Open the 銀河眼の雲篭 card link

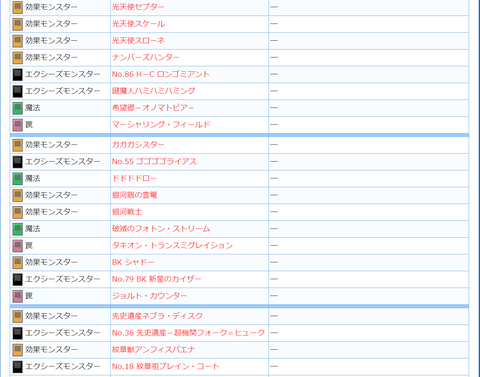[x=134, y=195]
